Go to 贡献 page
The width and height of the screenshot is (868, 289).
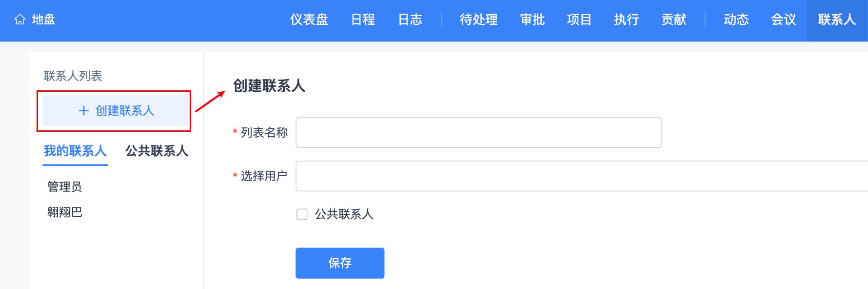tap(673, 20)
